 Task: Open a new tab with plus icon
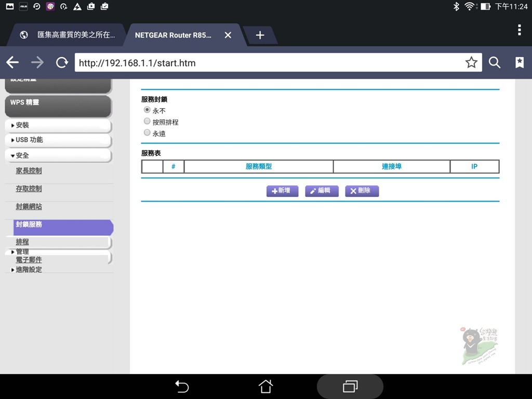[x=260, y=35]
